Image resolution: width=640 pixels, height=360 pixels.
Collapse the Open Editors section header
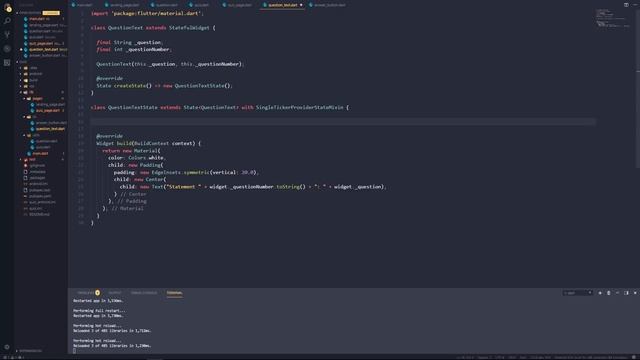tap(31, 13)
